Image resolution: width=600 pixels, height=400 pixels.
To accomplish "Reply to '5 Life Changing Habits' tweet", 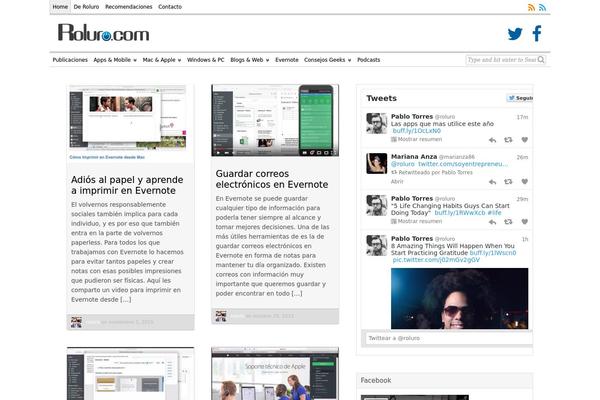I will point(492,222).
